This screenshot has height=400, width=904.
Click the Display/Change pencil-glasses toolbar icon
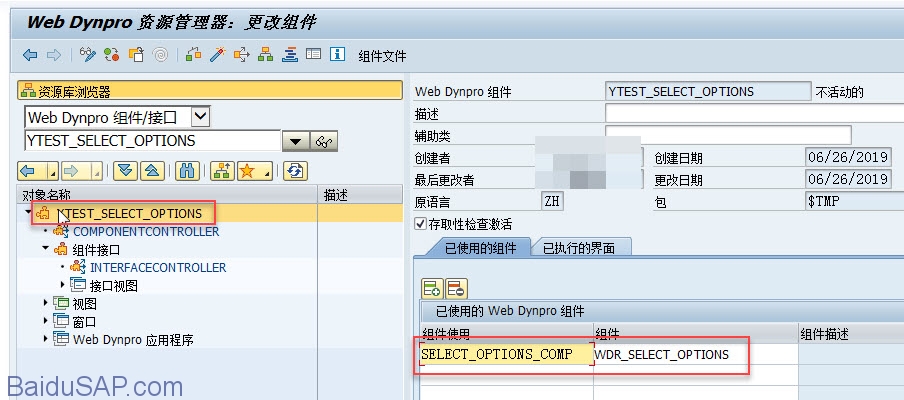(87, 55)
